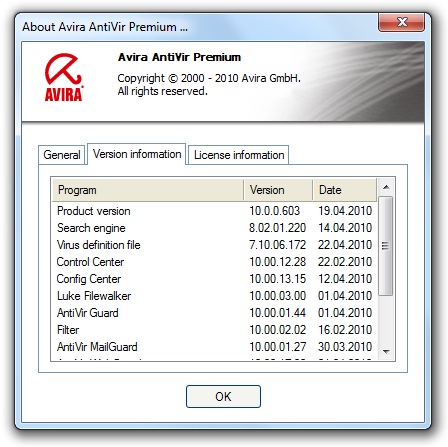
Task: Click the copyright 2000 - 2010 text
Action: (209, 78)
